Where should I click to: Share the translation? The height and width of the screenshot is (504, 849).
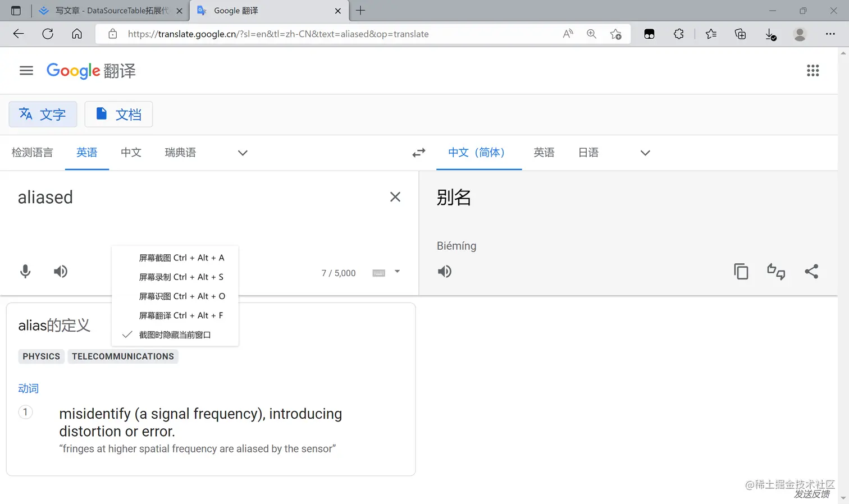click(x=811, y=272)
